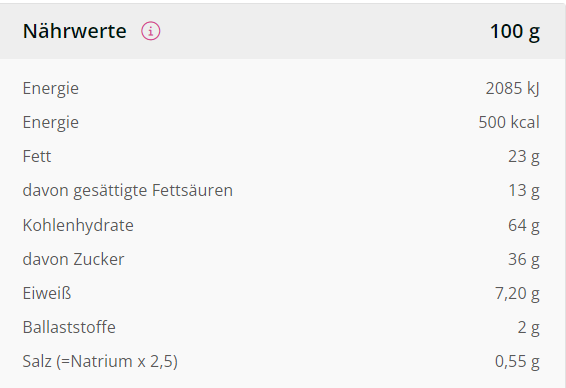Click the Ballaststoffe row label
Viewport: 566px width, 388px height.
pyautogui.click(x=69, y=327)
